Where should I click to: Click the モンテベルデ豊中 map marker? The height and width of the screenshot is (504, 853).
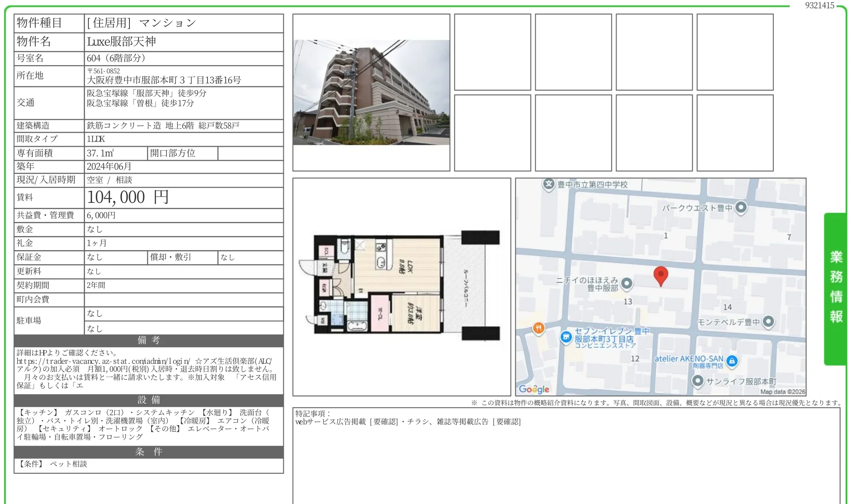coord(768,321)
